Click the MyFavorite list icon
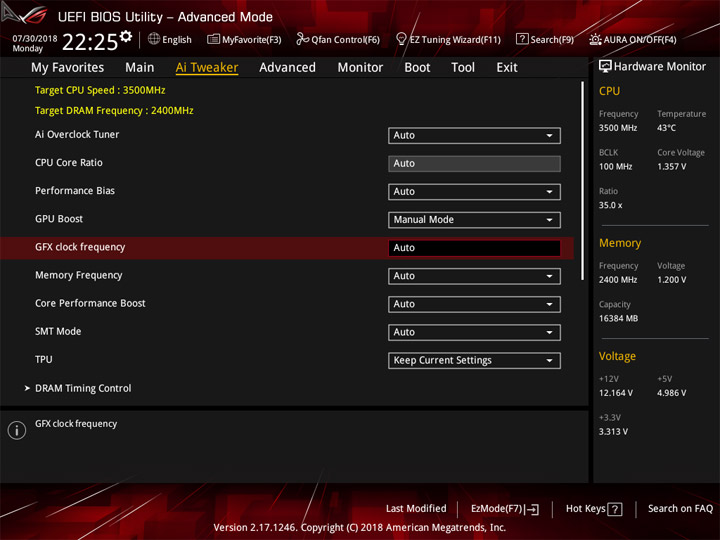 213,39
